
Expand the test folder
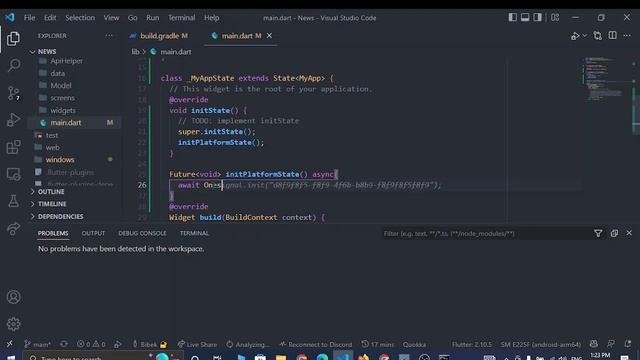[x=51, y=135]
